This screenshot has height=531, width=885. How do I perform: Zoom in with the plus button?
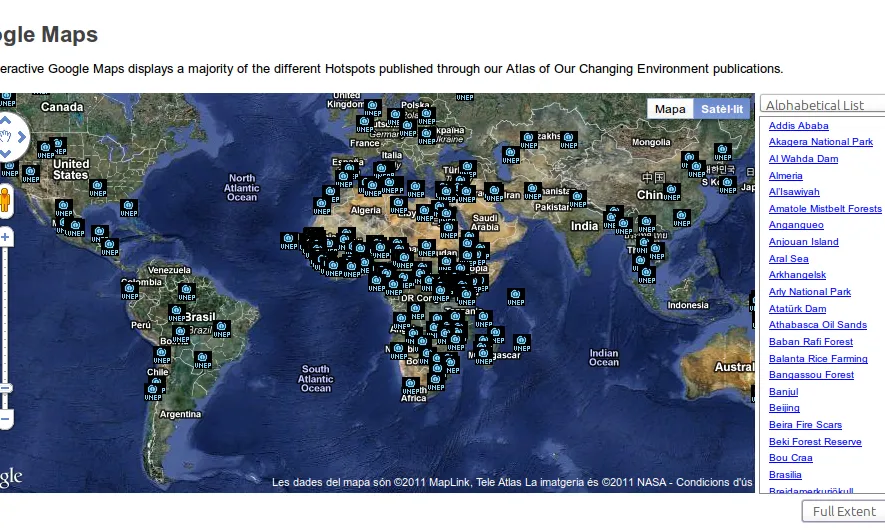(x=5, y=237)
